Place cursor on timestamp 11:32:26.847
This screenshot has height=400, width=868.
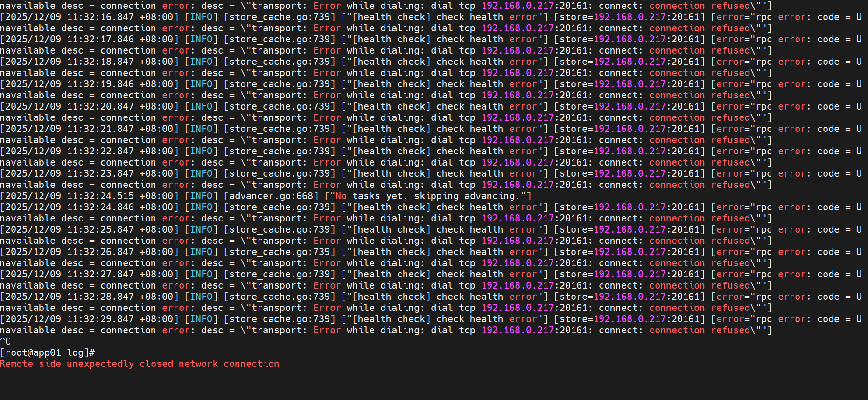(x=100, y=252)
